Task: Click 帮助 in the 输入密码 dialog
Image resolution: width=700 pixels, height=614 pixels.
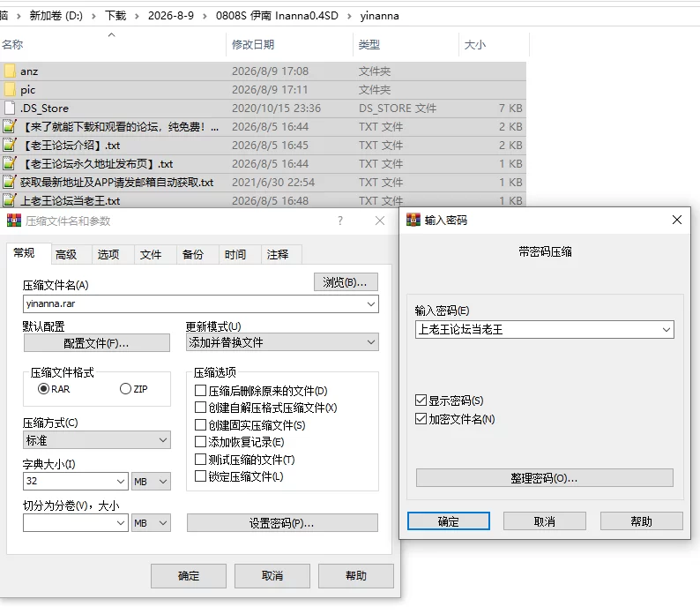Action: [x=642, y=521]
